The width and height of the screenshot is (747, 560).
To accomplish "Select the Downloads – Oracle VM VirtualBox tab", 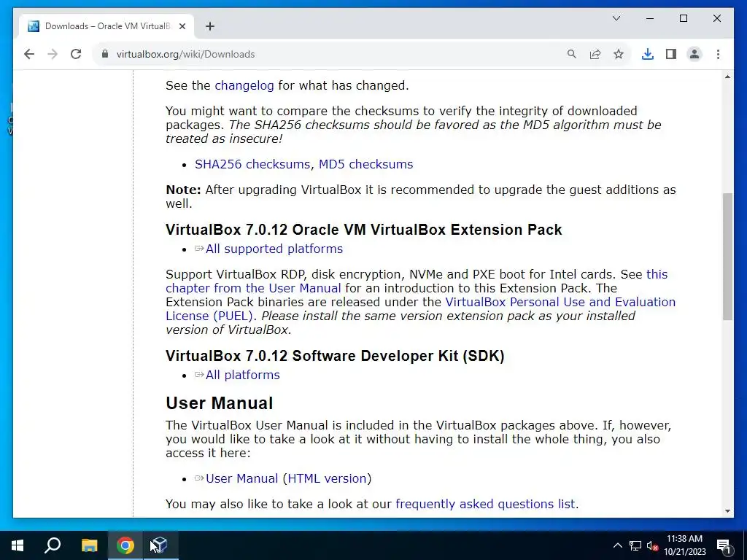I will pyautogui.click(x=107, y=26).
